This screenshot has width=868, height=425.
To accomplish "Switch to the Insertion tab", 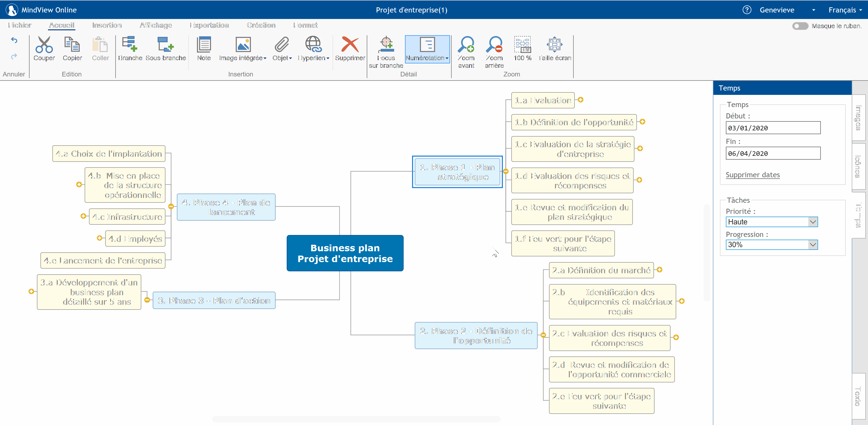I will click(107, 25).
